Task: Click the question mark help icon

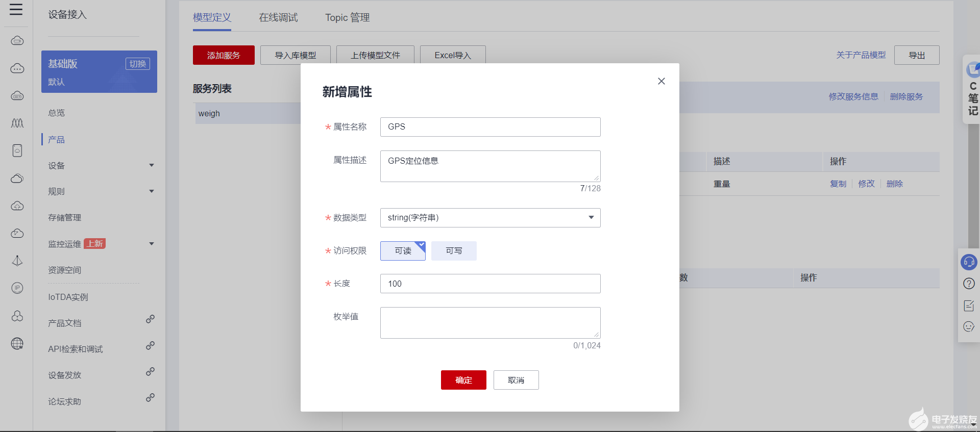Action: click(969, 284)
